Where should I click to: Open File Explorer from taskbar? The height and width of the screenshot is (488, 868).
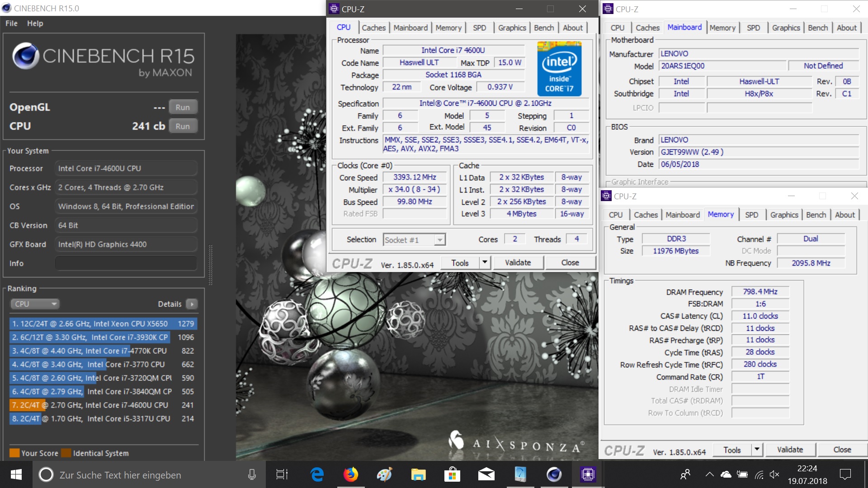[418, 475]
